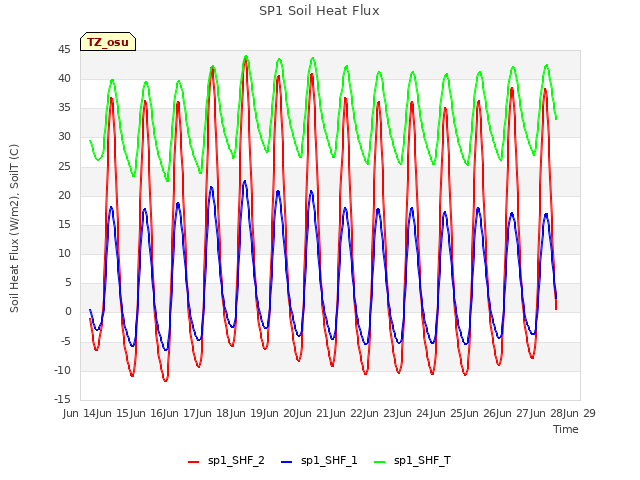Click the red sp1_SHF_2 legend swatch
The height and width of the screenshot is (480, 640).
point(193,462)
